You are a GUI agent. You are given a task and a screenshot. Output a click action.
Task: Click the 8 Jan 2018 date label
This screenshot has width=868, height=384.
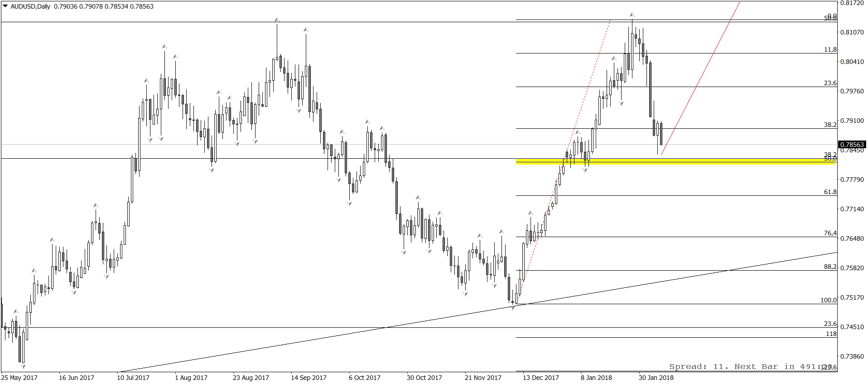click(597, 378)
